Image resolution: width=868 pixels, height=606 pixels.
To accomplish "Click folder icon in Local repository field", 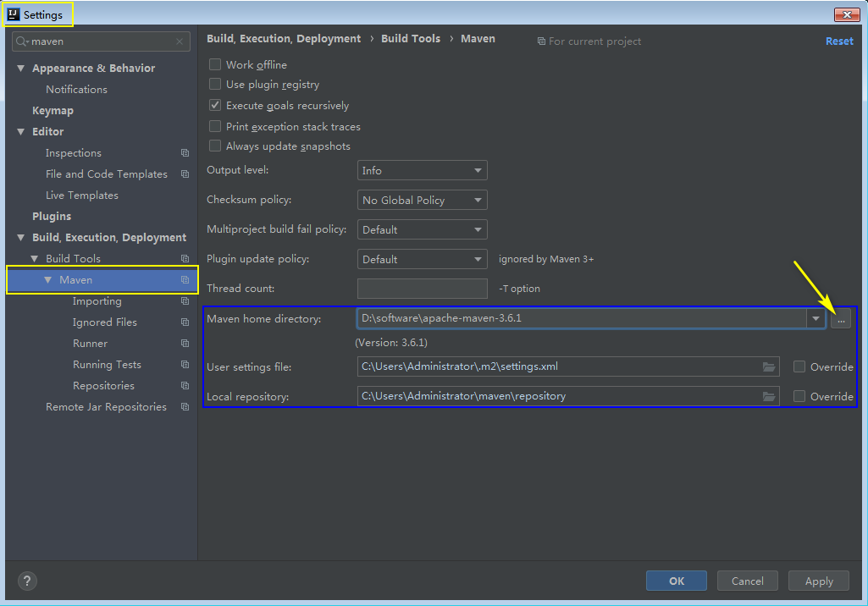I will click(769, 396).
